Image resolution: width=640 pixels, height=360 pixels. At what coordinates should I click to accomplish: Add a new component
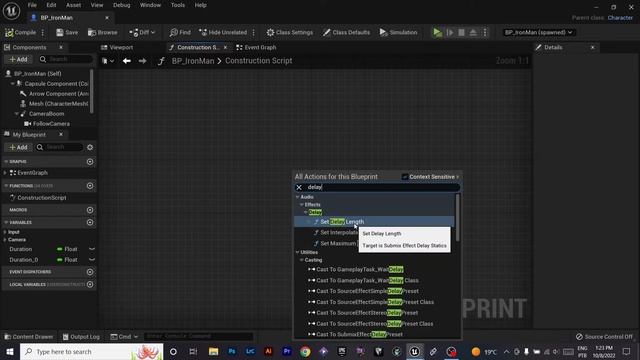click(18, 60)
